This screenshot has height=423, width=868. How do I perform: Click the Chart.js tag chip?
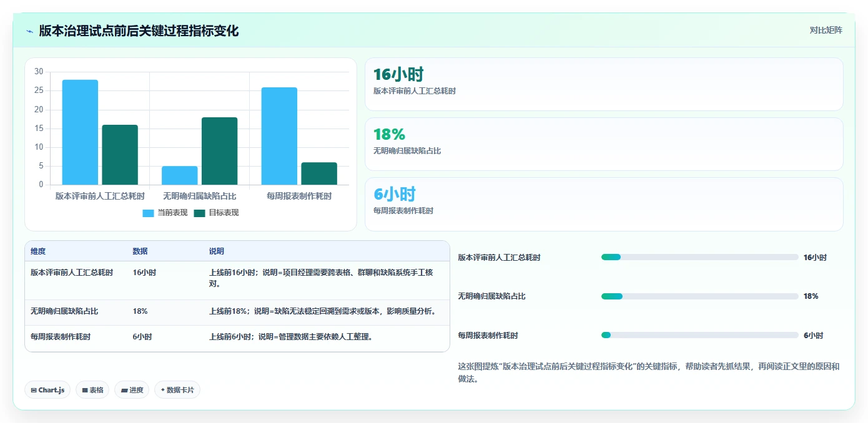tap(47, 390)
